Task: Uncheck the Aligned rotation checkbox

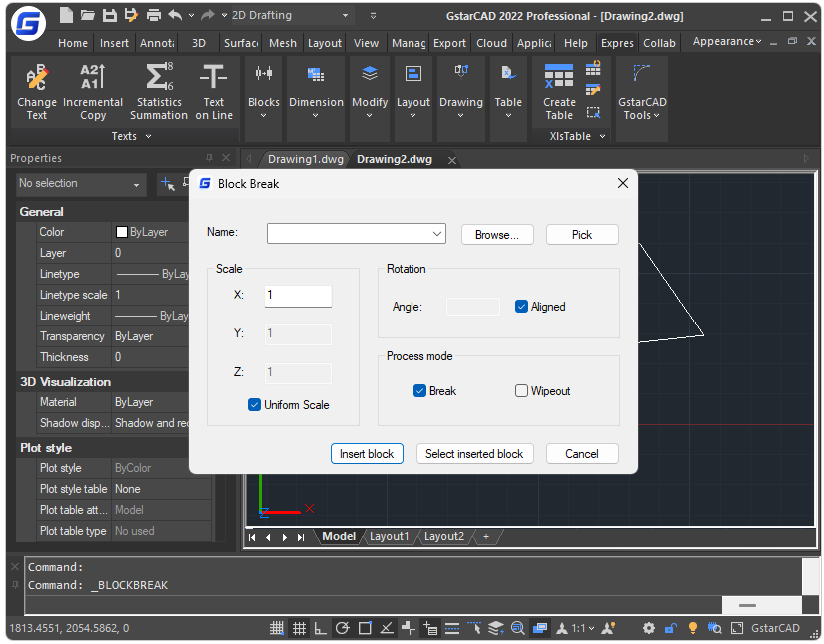Action: click(x=521, y=307)
